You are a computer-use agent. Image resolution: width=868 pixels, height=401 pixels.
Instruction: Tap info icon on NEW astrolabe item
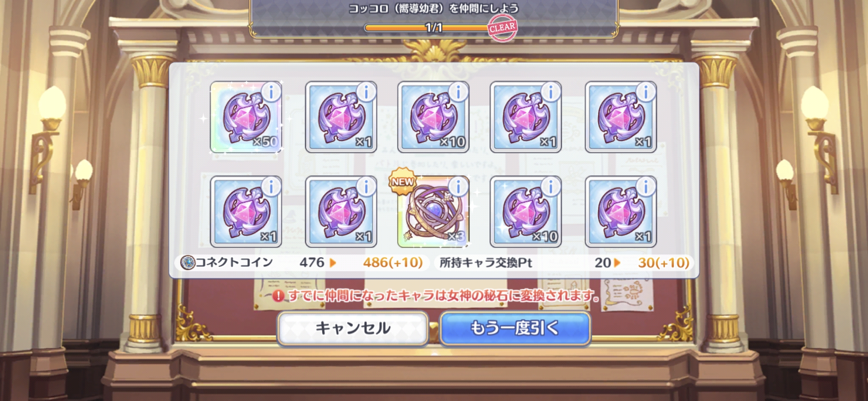coord(458,186)
